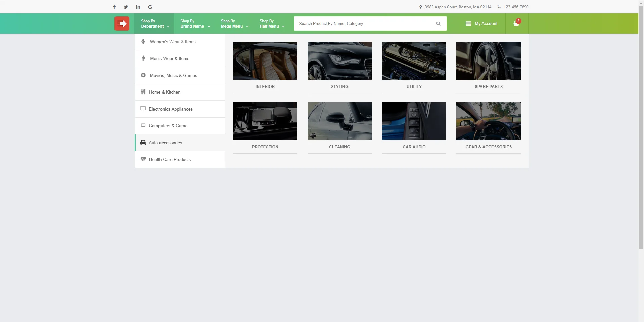Select Computers & Game category

(x=180, y=126)
